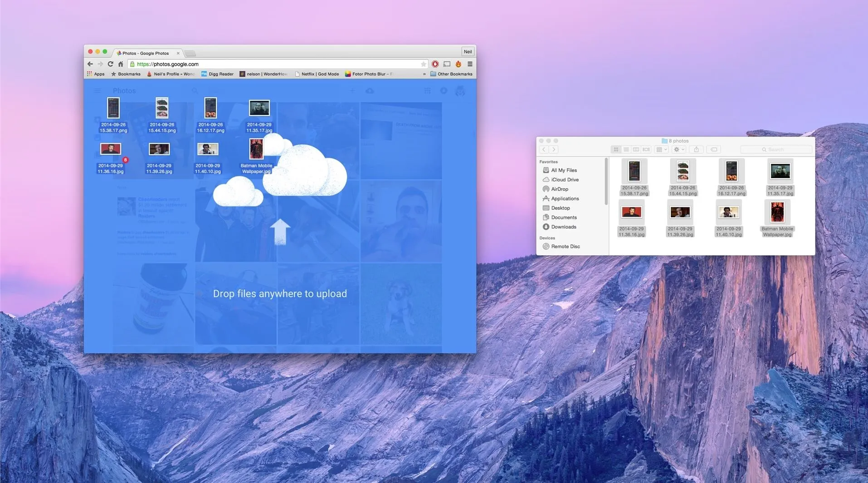Open the Bookmarks star folder
Screen dimensions: 868x483
[126, 74]
